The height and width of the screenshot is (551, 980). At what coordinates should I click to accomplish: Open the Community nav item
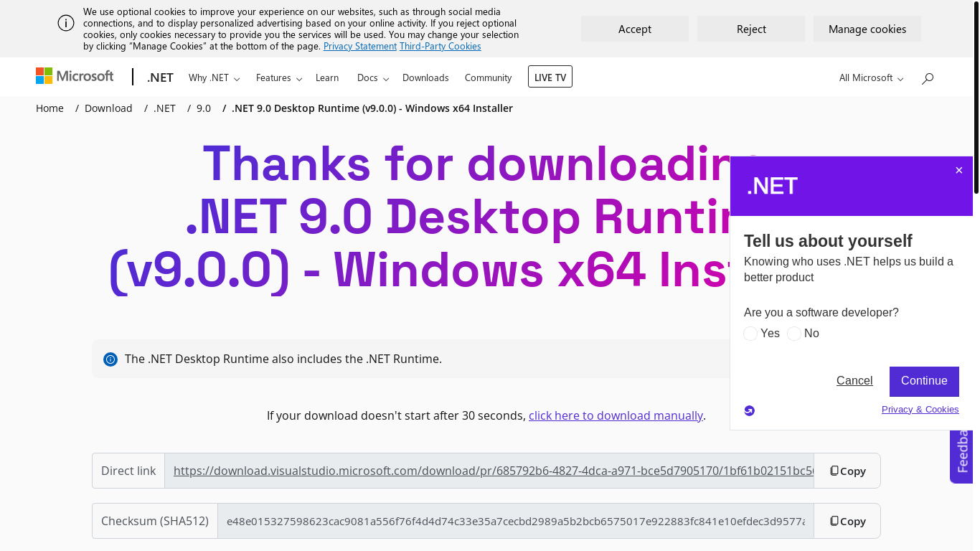[488, 77]
